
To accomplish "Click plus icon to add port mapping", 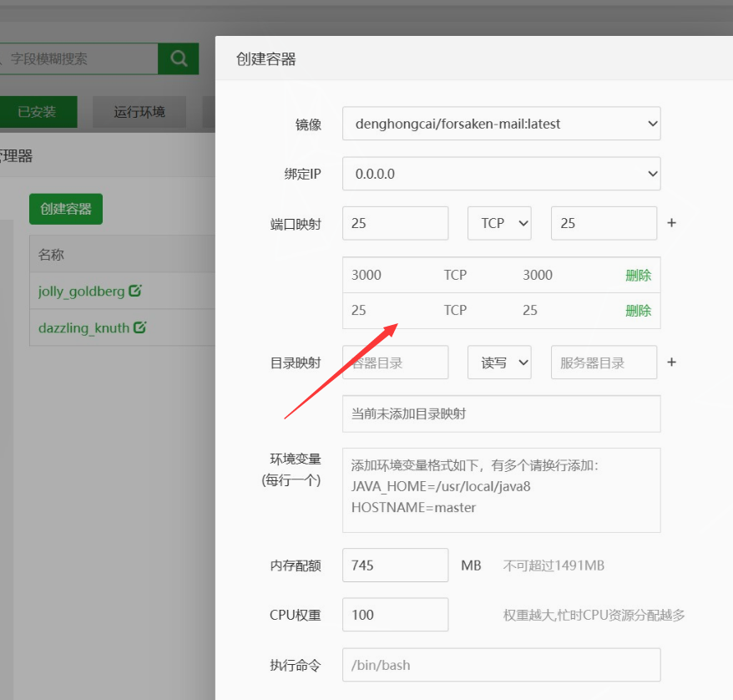I will (x=671, y=223).
